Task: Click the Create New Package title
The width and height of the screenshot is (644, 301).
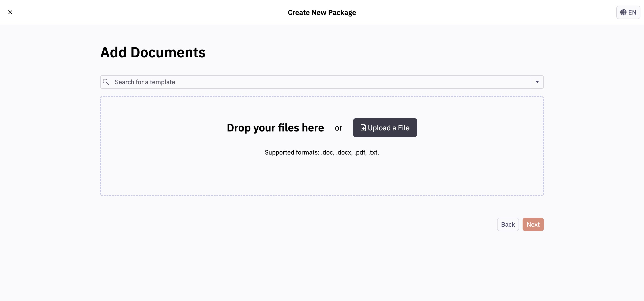Action: 322,13
